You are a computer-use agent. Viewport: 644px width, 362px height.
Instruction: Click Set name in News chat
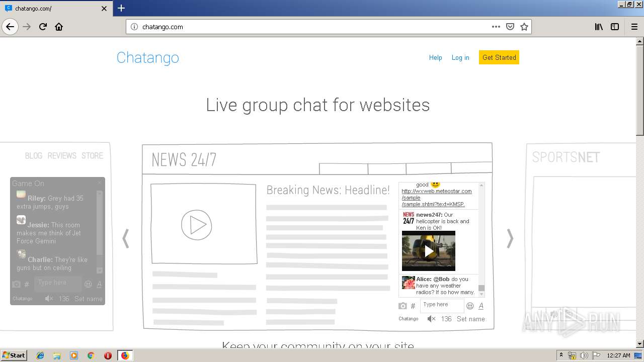[x=471, y=319]
